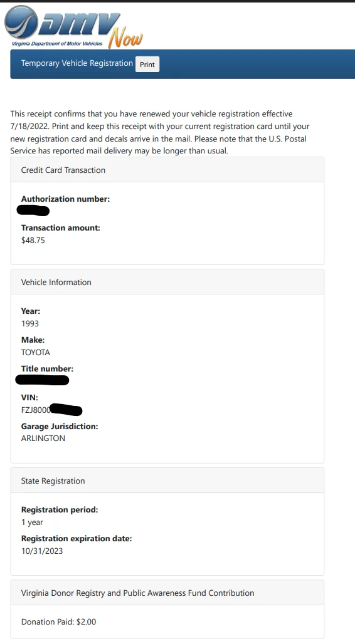Click the Donation Paid $2.00 text
Image resolution: width=355 pixels, height=644 pixels.
pyautogui.click(x=58, y=622)
